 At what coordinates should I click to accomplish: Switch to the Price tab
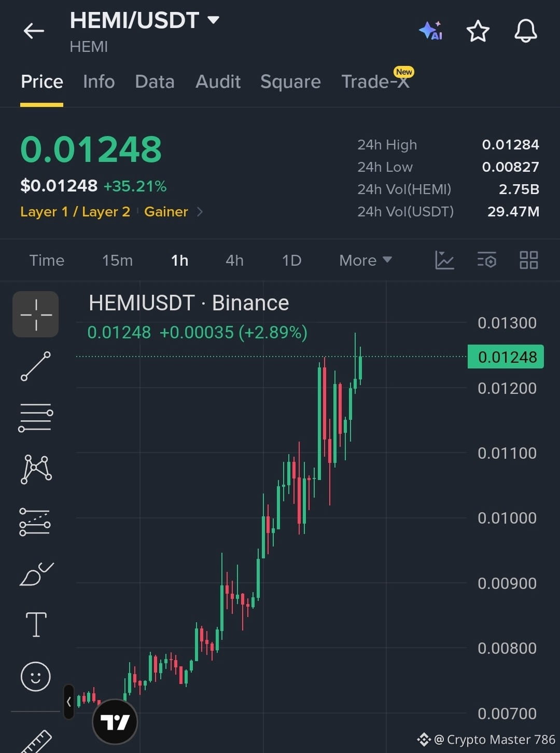pos(42,81)
